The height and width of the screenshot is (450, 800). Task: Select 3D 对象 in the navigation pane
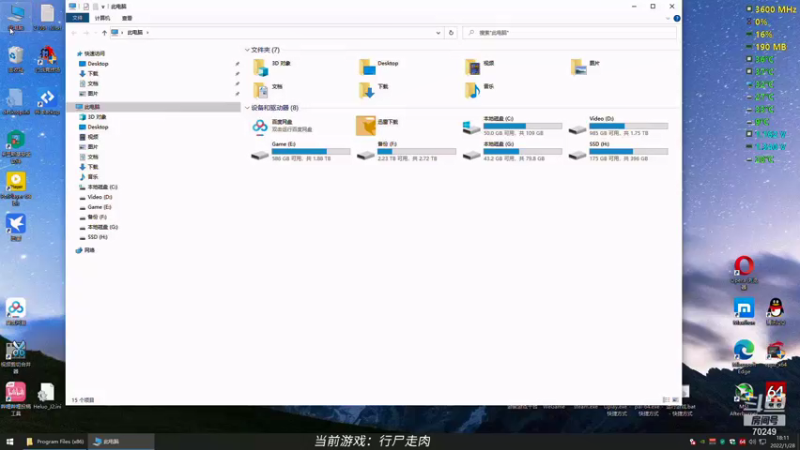point(96,117)
